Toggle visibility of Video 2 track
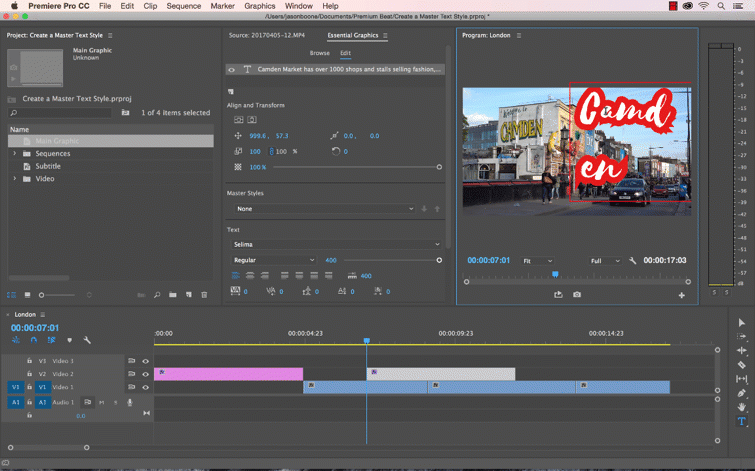755x471 pixels. (145, 374)
